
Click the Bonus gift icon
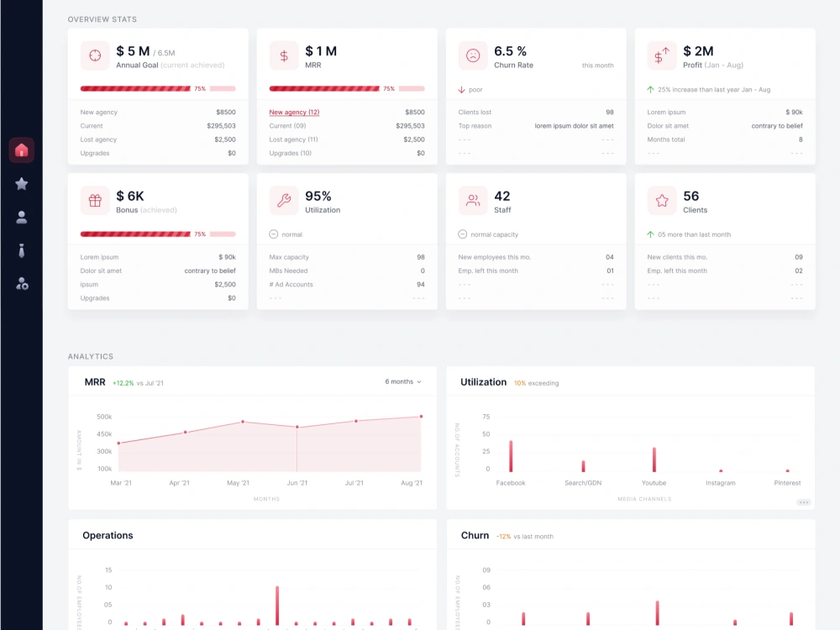tap(95, 201)
